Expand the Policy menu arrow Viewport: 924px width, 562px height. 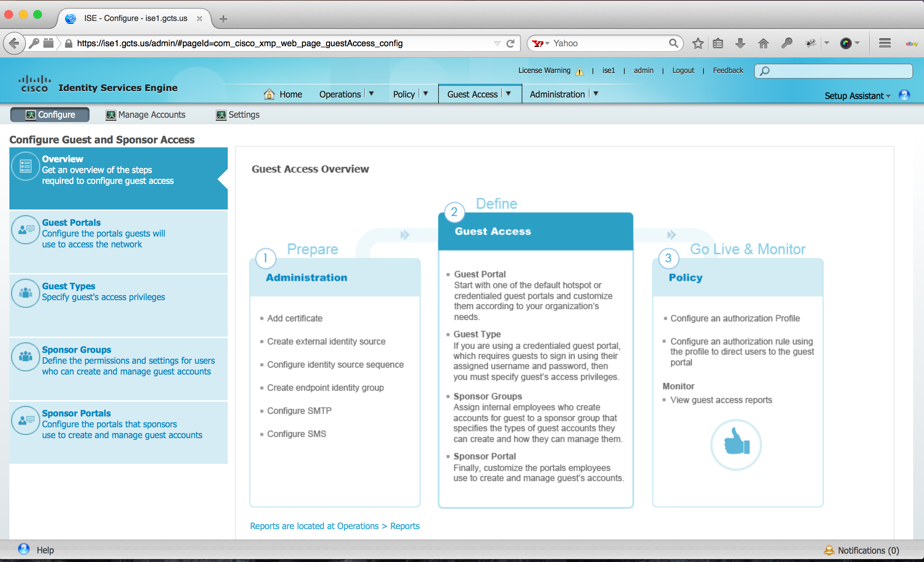coord(425,94)
